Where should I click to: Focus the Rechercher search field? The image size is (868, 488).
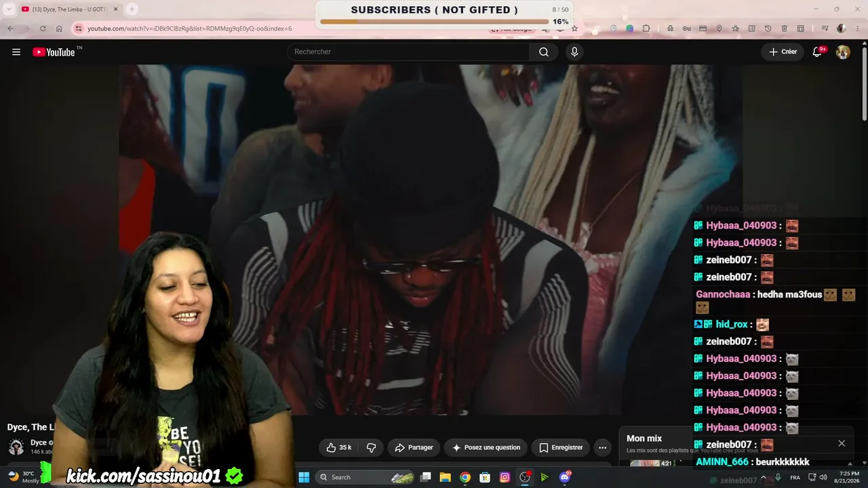point(409,52)
